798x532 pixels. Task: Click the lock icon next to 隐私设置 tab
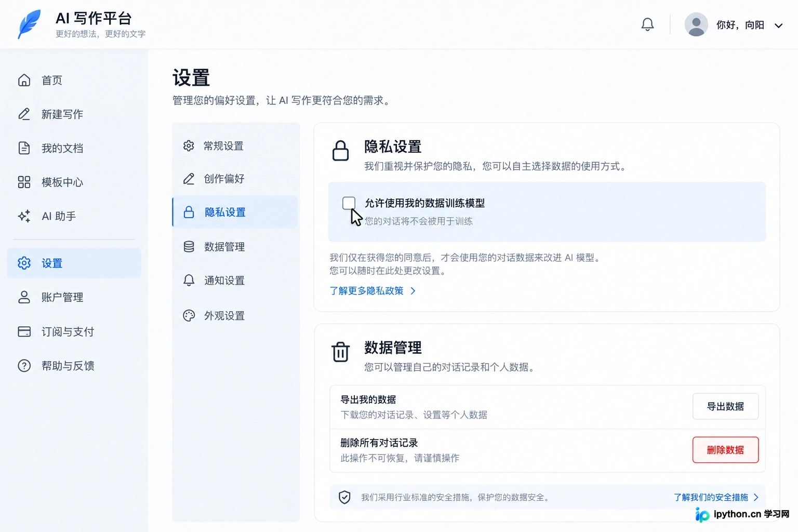(x=189, y=212)
